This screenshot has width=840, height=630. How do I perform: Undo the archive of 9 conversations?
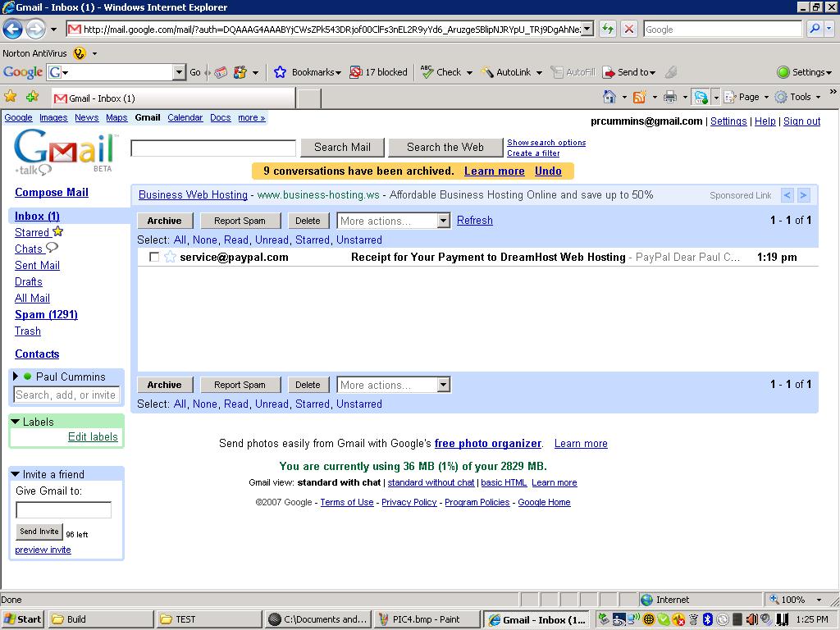(548, 171)
